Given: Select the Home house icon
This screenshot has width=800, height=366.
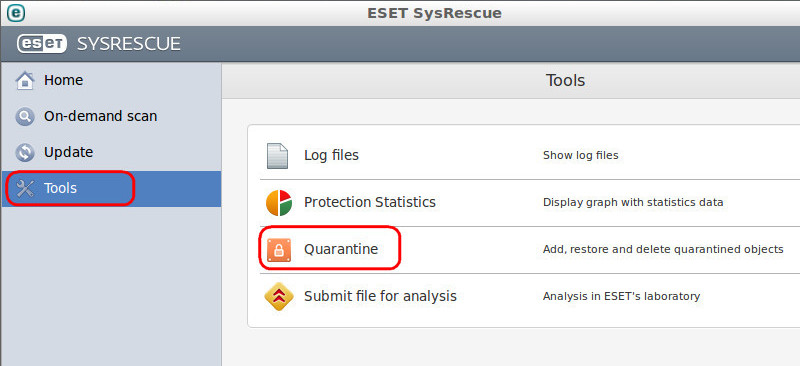Looking at the screenshot, I should point(25,80).
